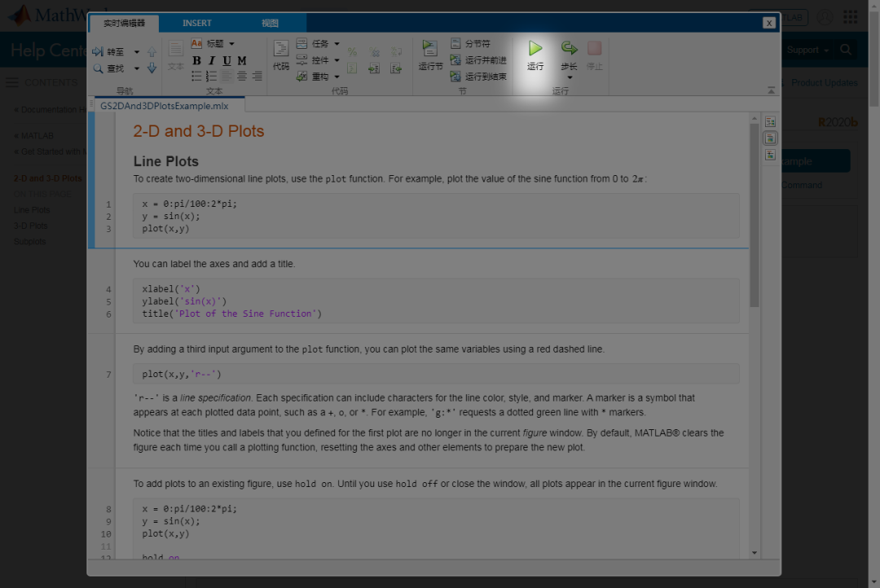This screenshot has height=588, width=880.
Task: Align text right
Action: click(257, 76)
